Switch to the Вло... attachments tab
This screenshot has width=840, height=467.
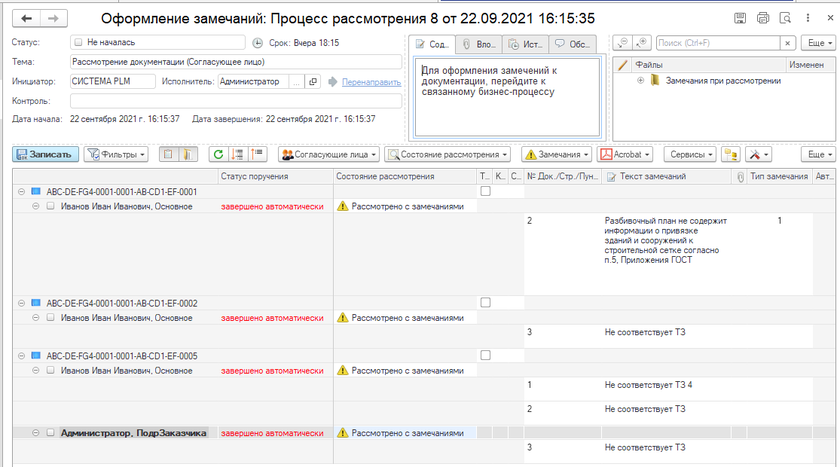point(477,45)
